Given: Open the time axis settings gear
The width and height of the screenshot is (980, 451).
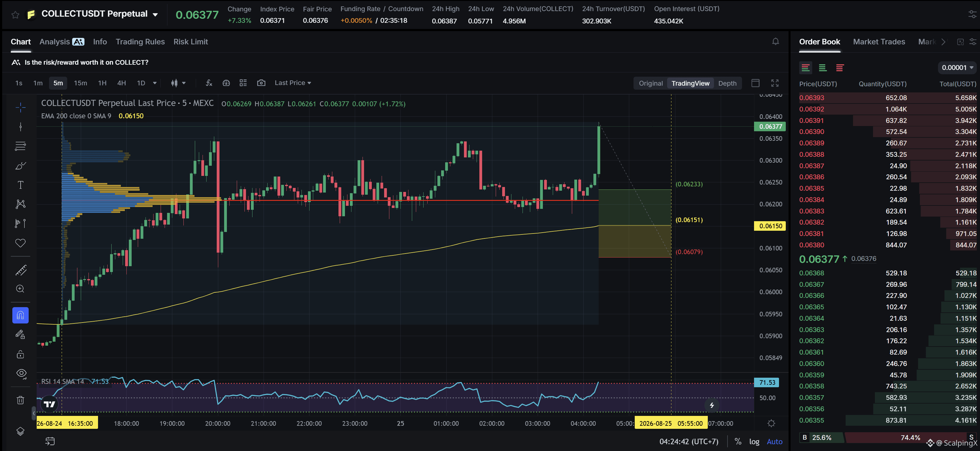Looking at the screenshot, I should (771, 423).
